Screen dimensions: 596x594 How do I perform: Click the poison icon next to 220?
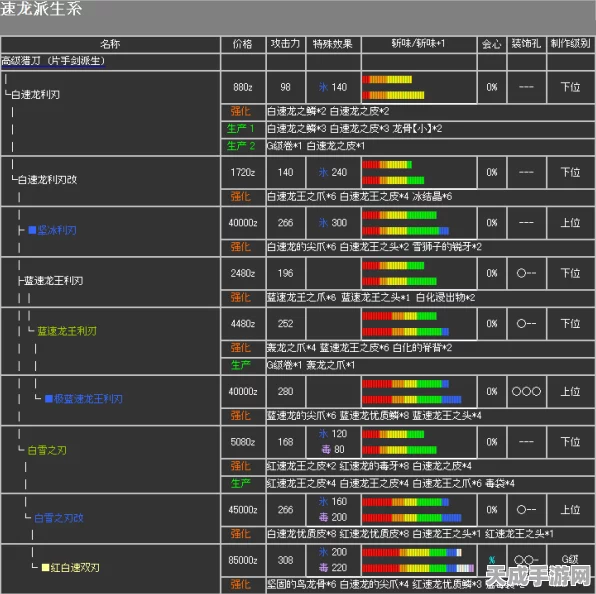tap(323, 568)
